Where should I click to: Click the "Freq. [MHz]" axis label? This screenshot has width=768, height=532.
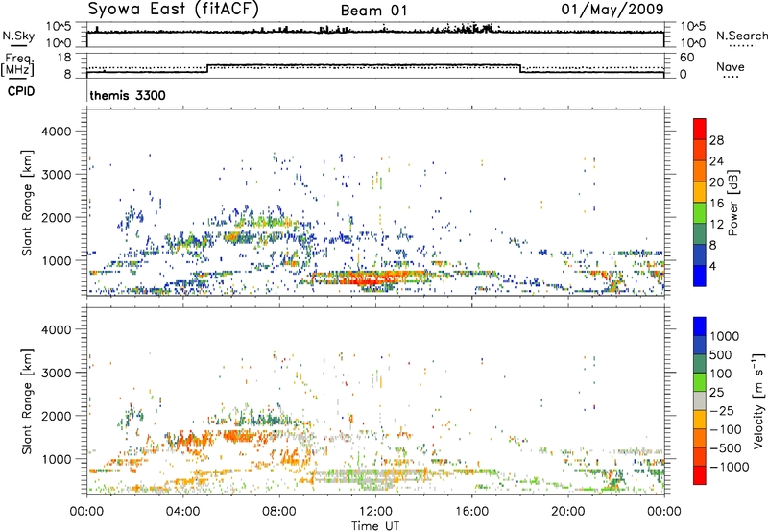[17, 64]
